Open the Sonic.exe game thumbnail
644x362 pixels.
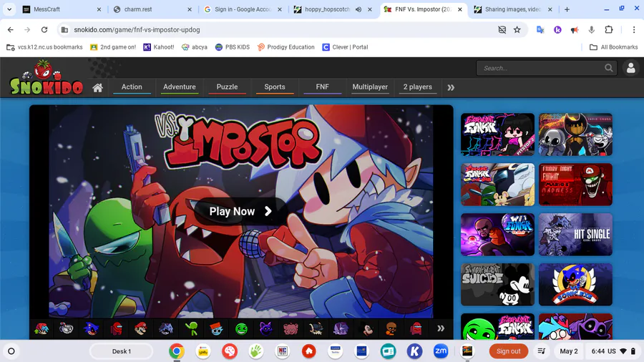[x=575, y=285]
